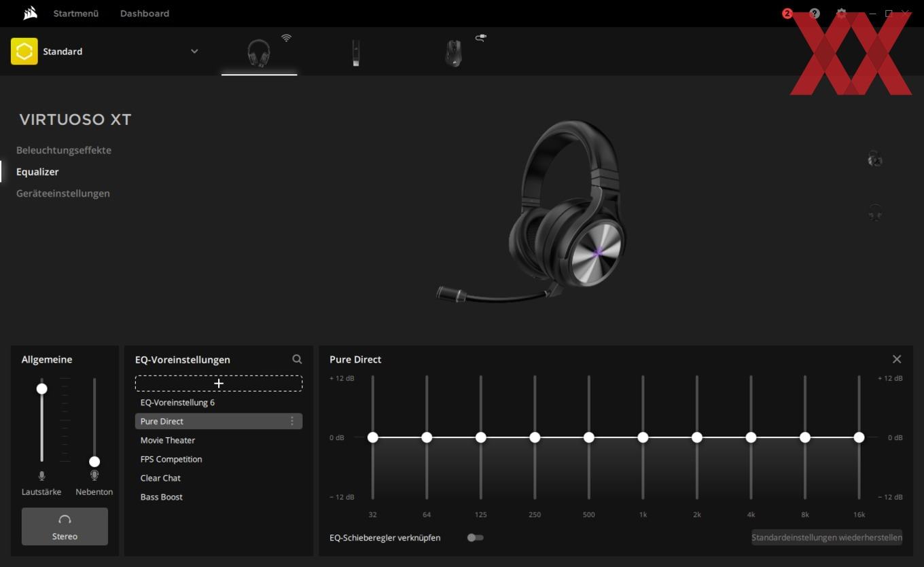Click Standardeinstellungen wiederherstellen button
The width and height of the screenshot is (924, 567).
(827, 538)
